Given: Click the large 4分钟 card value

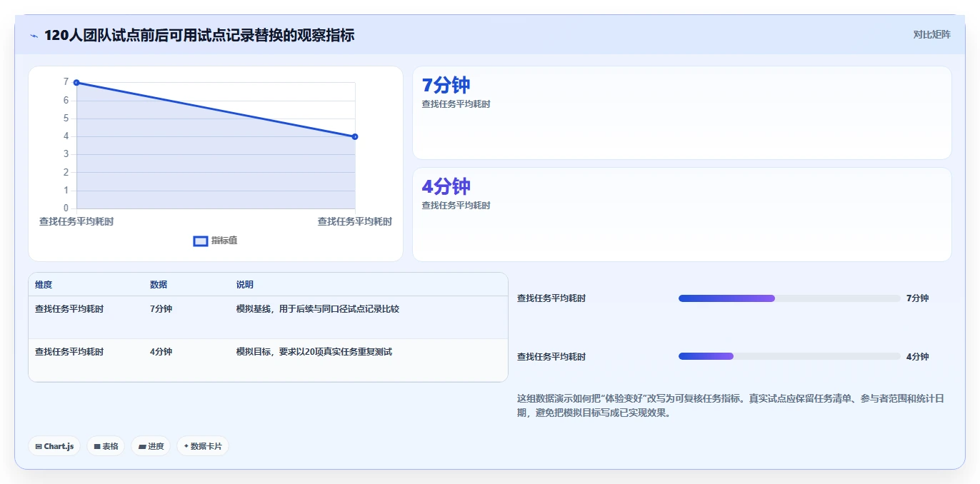Looking at the screenshot, I should click(446, 186).
